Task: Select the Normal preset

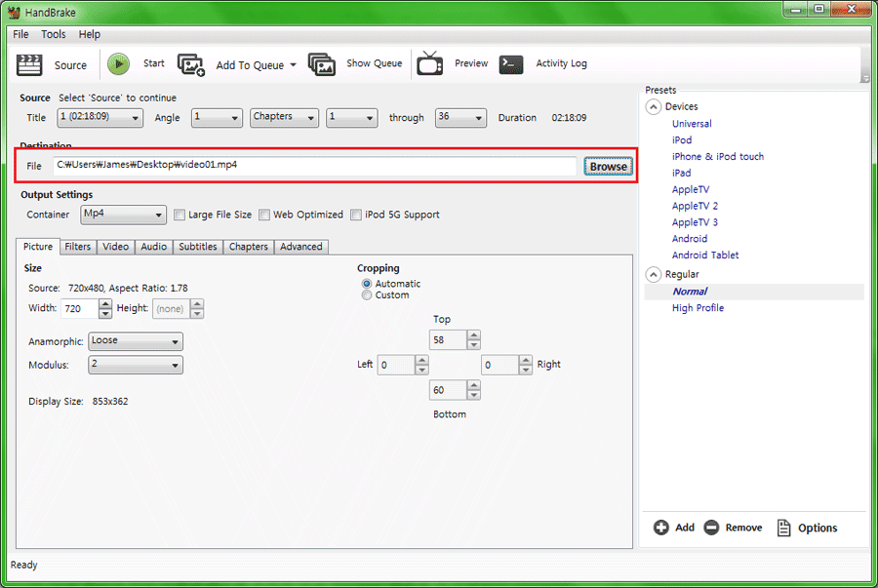Action: point(690,292)
